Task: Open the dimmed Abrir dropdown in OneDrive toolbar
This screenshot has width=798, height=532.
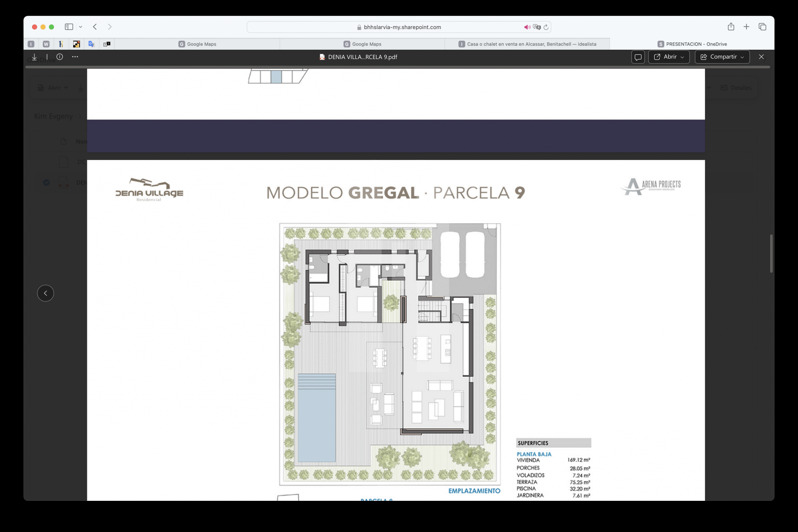Action: 53,88
